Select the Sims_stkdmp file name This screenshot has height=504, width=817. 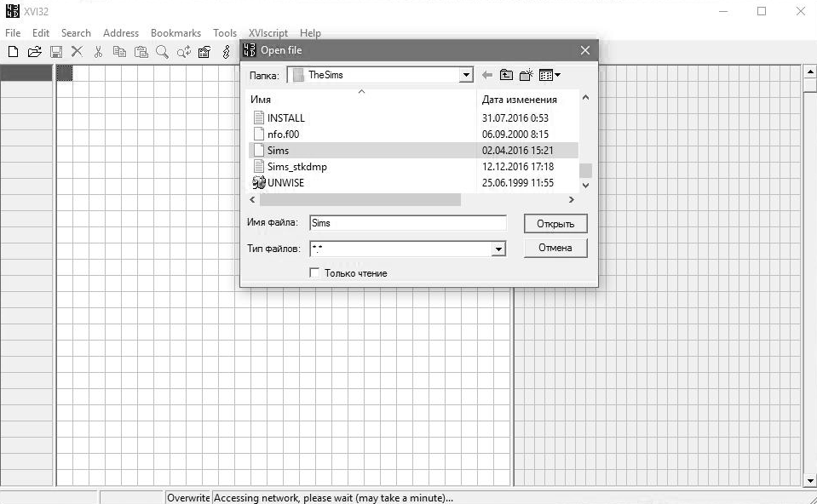(x=297, y=167)
